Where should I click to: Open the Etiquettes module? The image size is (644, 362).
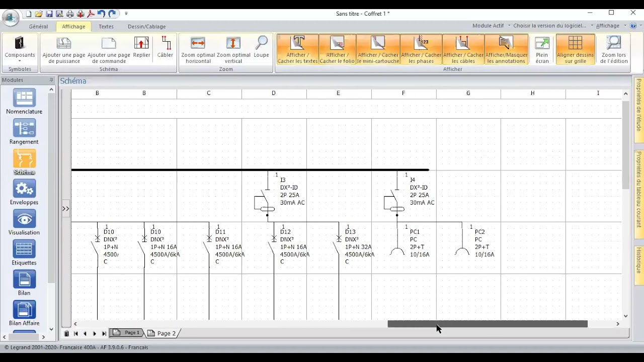click(24, 252)
